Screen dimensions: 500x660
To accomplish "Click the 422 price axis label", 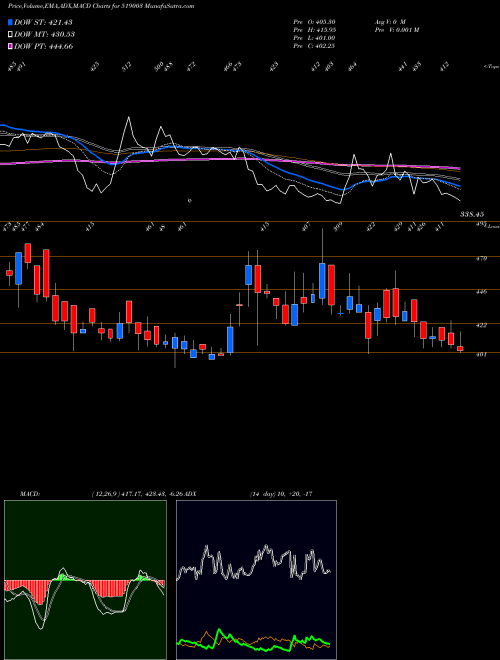I will pos(482,325).
